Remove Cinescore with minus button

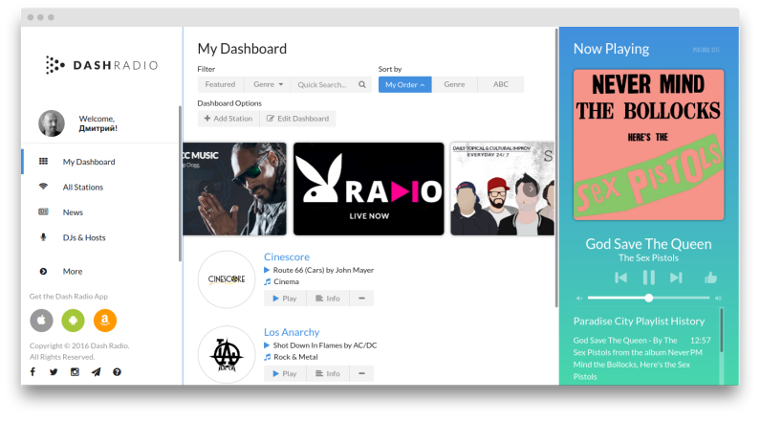(362, 298)
